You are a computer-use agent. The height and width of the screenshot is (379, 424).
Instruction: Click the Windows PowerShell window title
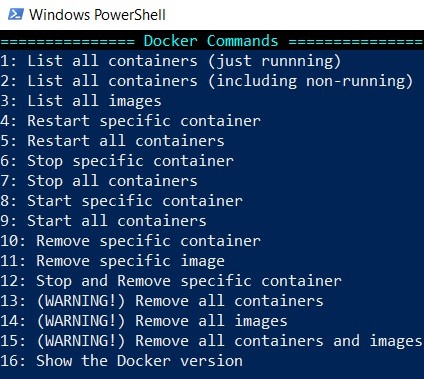pyautogui.click(x=97, y=15)
